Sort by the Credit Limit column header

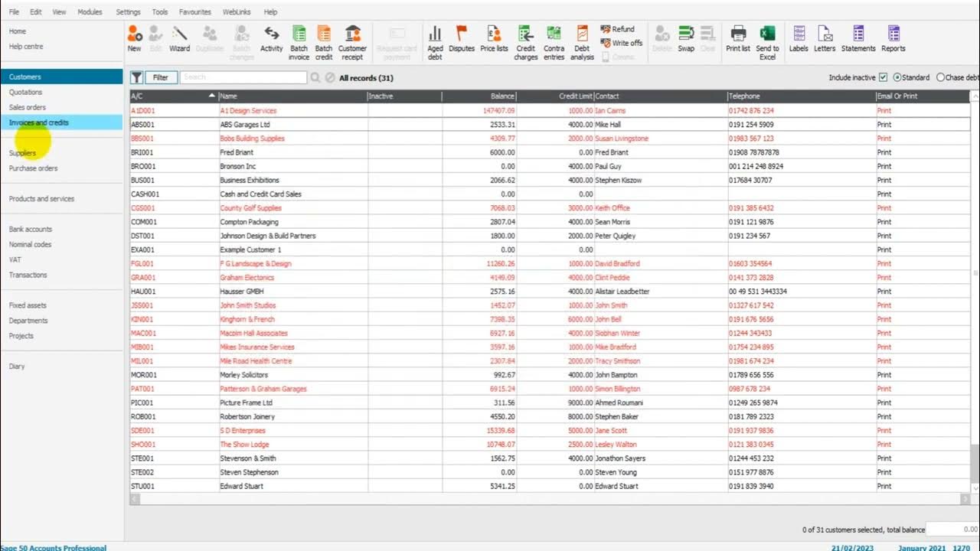pyautogui.click(x=555, y=96)
